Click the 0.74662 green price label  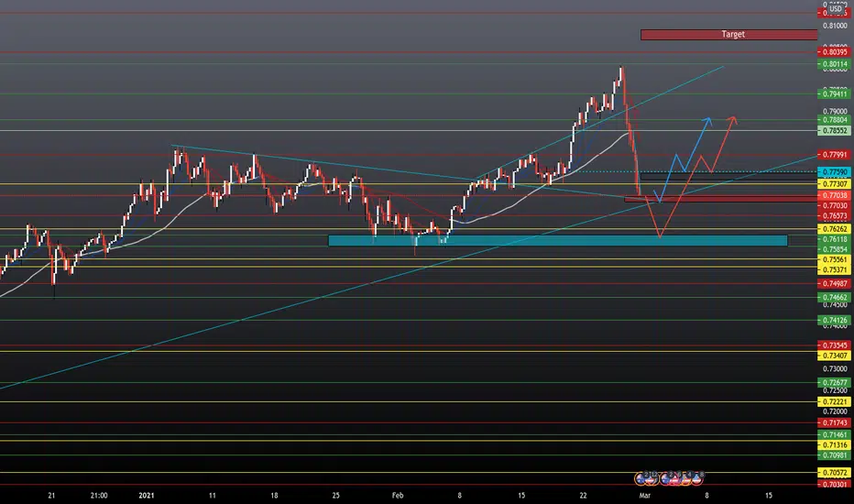coord(835,298)
